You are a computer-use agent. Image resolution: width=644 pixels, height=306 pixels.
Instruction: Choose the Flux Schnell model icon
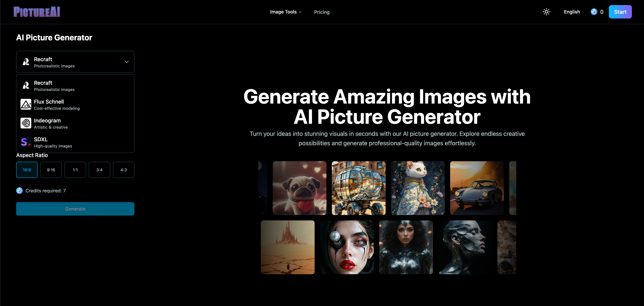pyautogui.click(x=26, y=104)
